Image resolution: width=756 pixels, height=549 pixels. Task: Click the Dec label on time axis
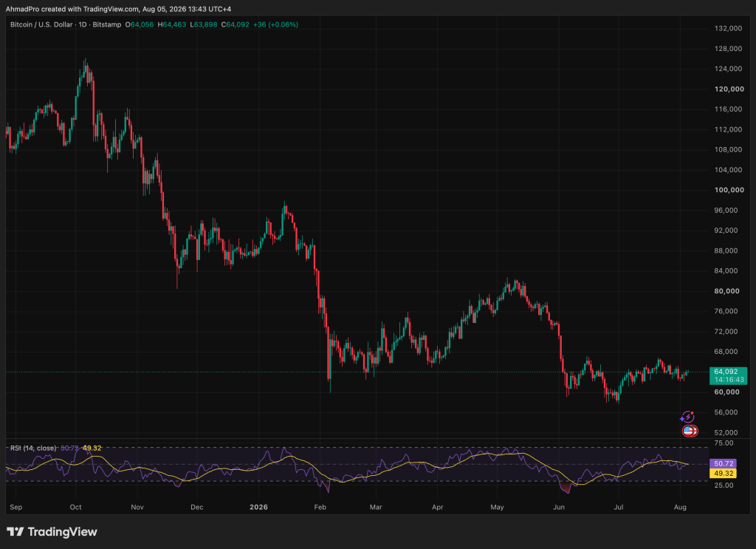196,507
